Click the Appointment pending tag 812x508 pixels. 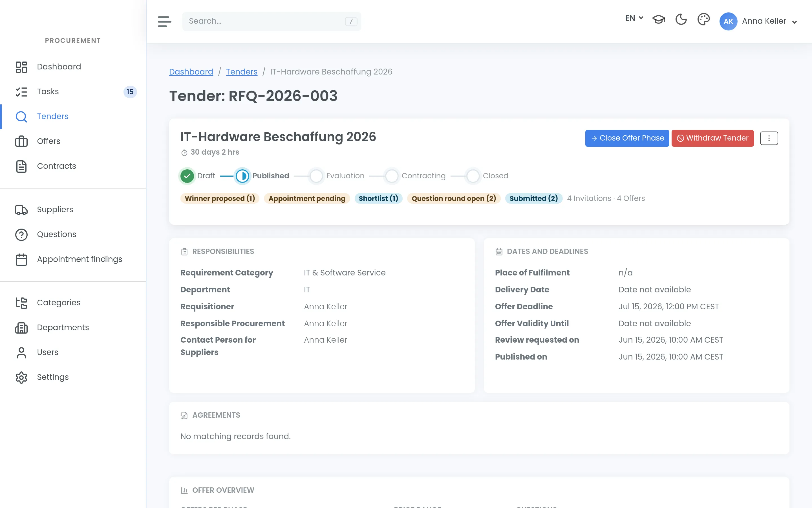pyautogui.click(x=307, y=198)
